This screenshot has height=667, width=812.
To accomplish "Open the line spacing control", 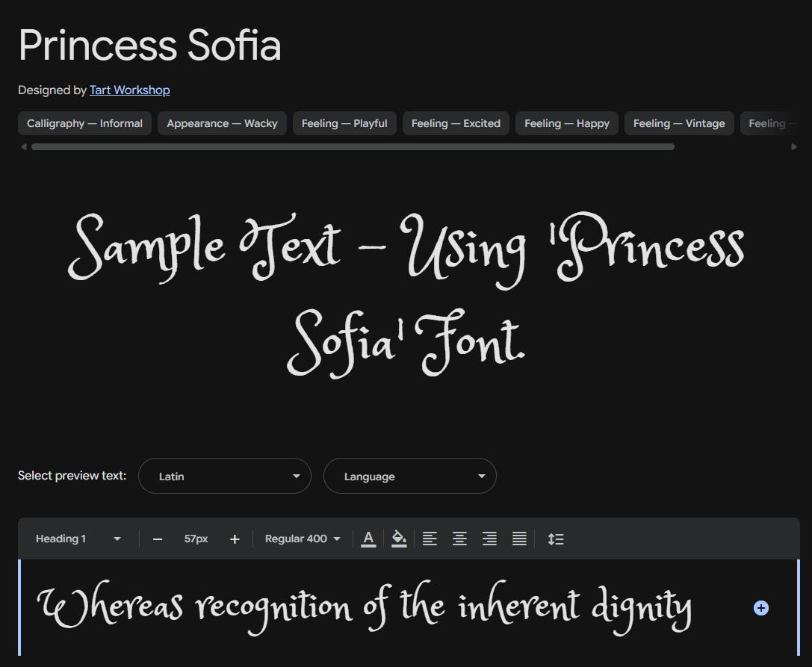I will point(556,539).
